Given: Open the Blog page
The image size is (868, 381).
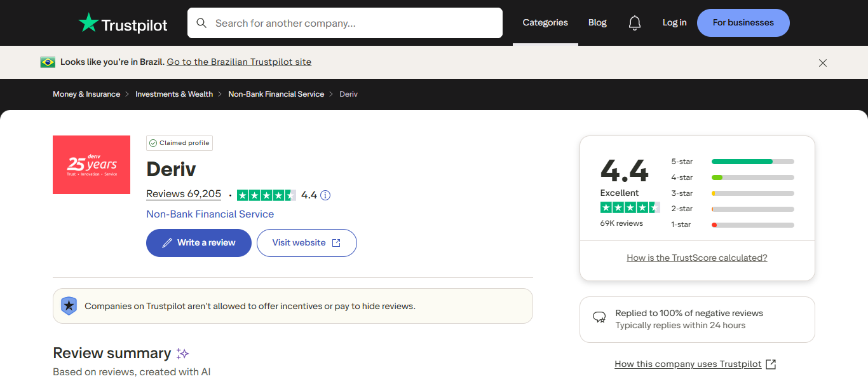Looking at the screenshot, I should point(597,23).
